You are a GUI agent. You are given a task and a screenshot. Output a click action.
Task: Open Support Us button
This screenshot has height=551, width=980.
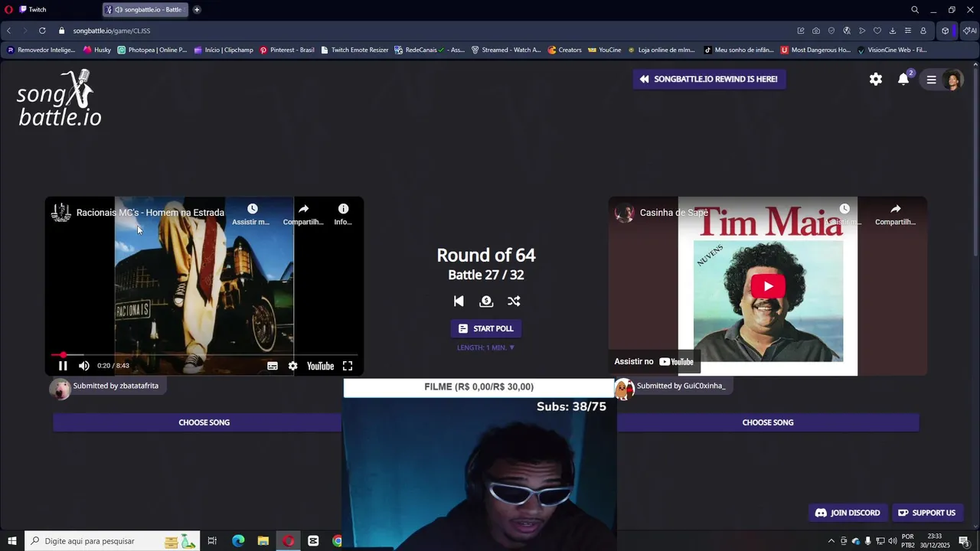pyautogui.click(x=926, y=513)
